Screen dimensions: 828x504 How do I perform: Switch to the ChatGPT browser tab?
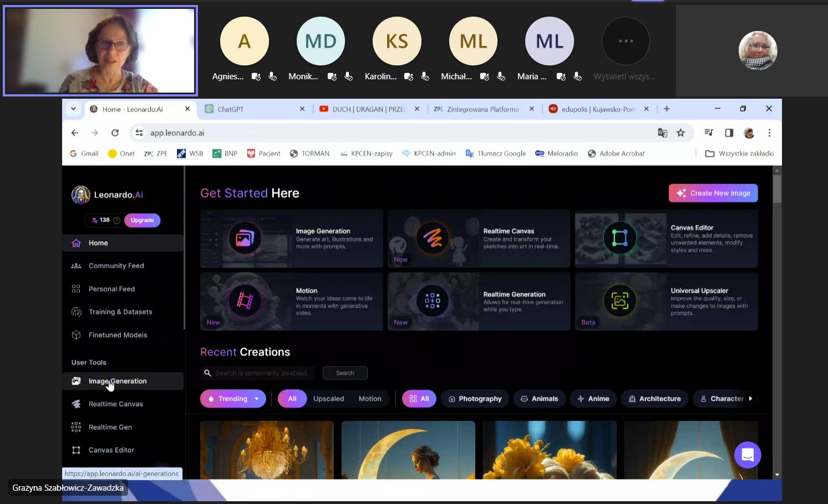click(x=255, y=109)
